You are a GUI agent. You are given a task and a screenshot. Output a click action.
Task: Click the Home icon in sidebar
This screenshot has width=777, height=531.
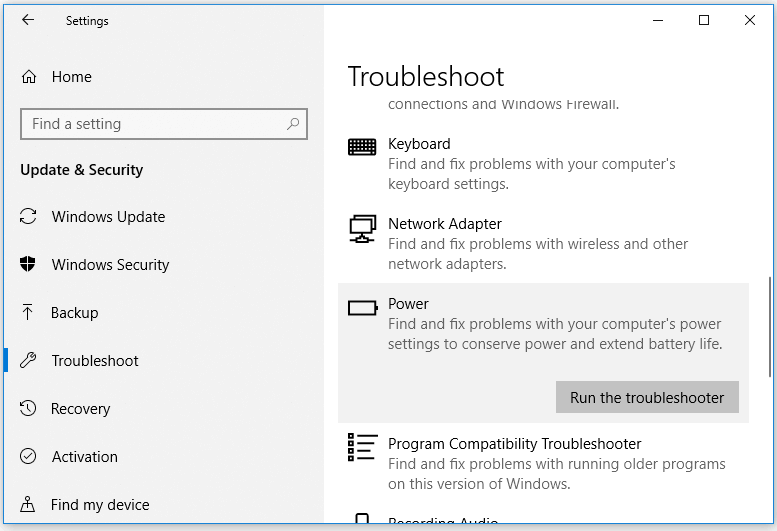pos(29,77)
